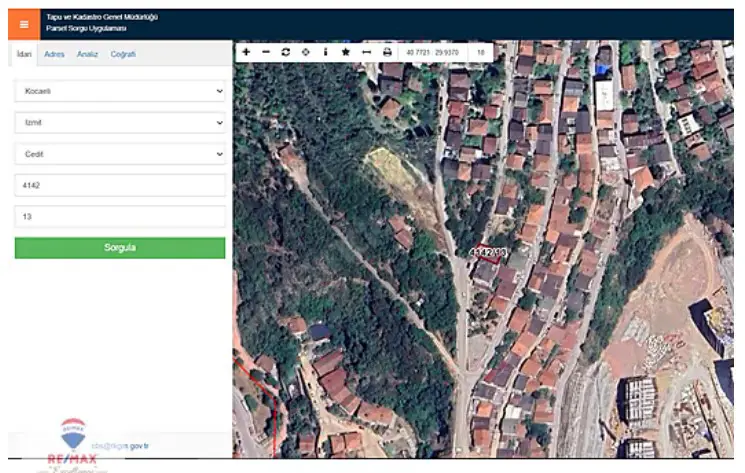Image resolution: width=745 pixels, height=473 pixels.
Task: Switch to the Adres tab
Action: tap(54, 54)
